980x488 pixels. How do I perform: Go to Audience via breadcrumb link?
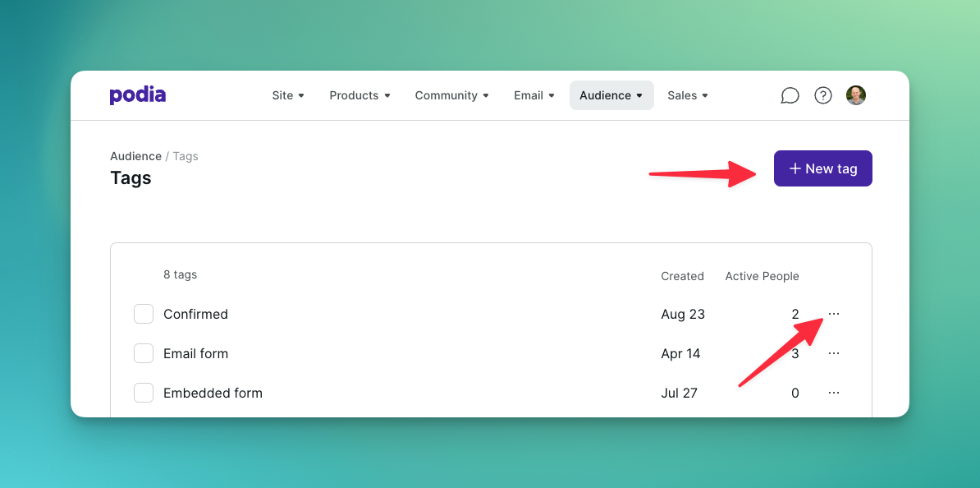(135, 156)
